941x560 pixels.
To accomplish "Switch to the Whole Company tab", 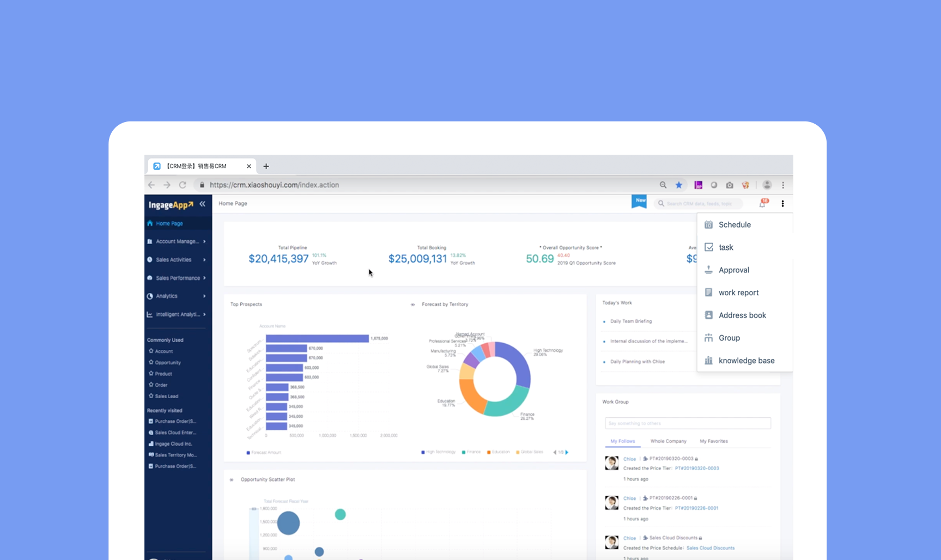I will (x=669, y=441).
